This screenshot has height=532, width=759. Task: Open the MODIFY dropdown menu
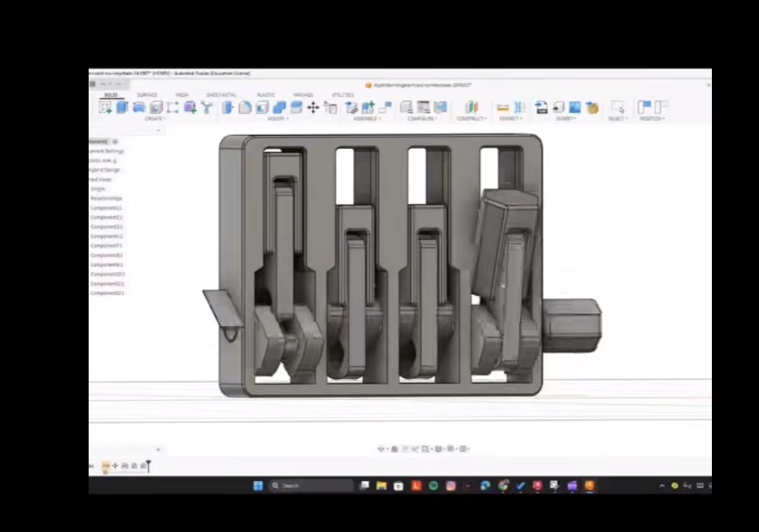point(278,119)
